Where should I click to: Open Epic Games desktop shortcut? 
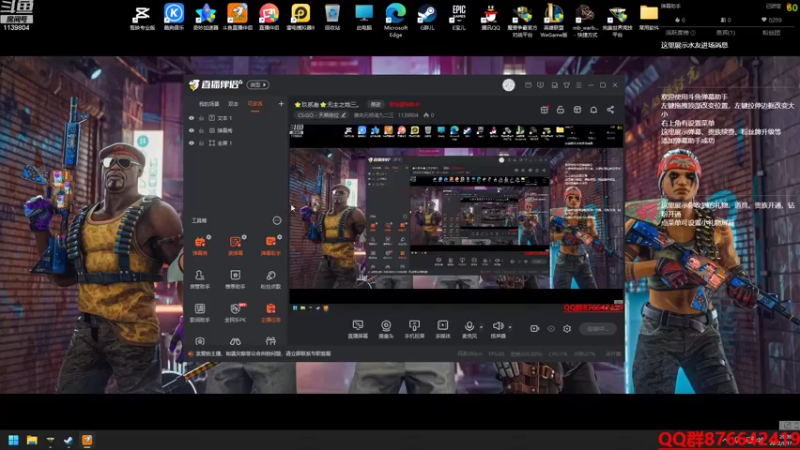click(459, 18)
